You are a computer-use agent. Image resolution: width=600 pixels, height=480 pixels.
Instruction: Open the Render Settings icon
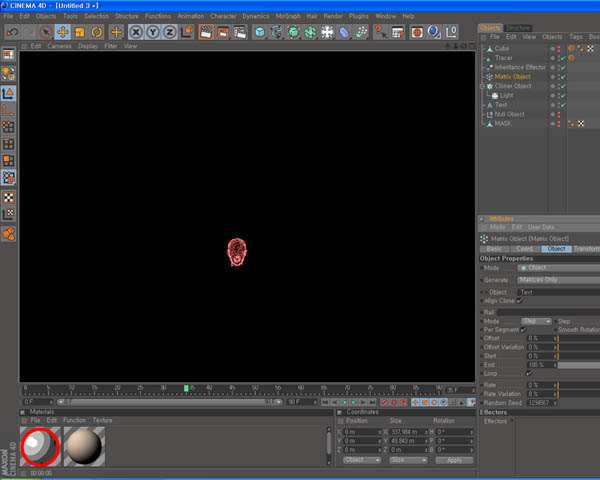pos(240,32)
